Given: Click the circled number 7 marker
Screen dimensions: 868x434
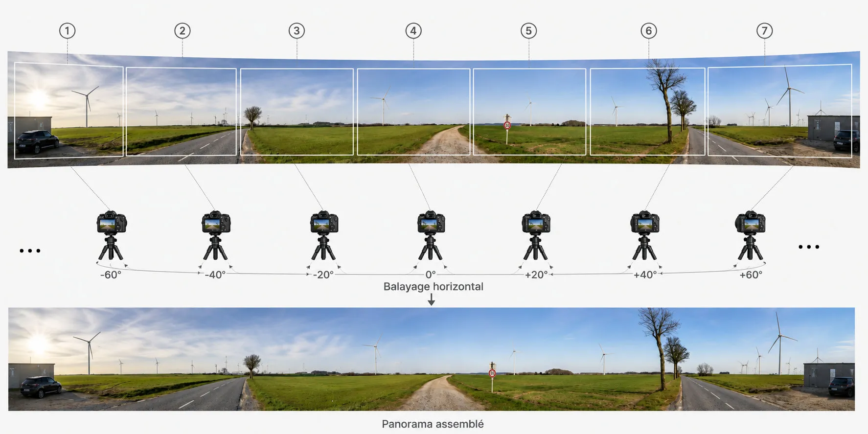Looking at the screenshot, I should pos(765,31).
